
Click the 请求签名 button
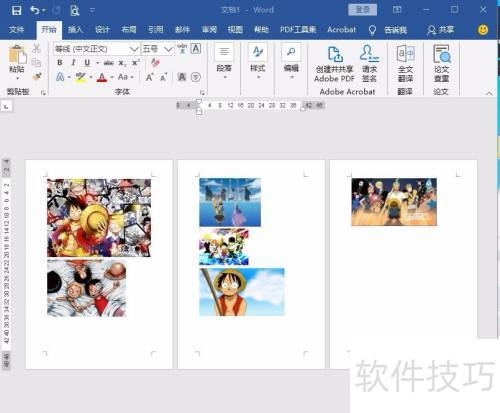tap(369, 64)
